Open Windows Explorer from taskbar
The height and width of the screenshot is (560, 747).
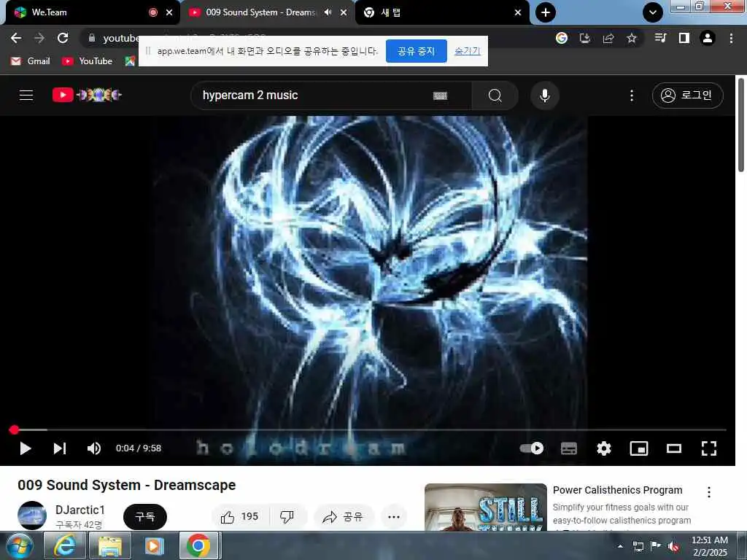(110, 545)
